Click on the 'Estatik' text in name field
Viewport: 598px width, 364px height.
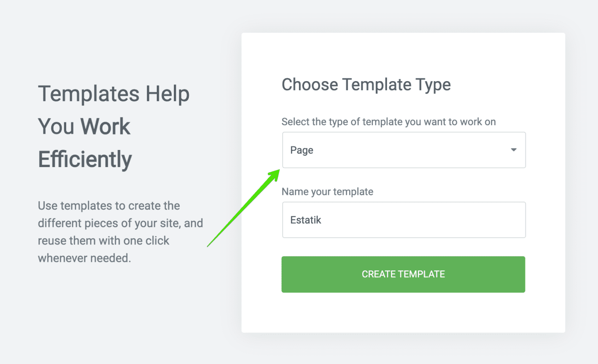305,220
